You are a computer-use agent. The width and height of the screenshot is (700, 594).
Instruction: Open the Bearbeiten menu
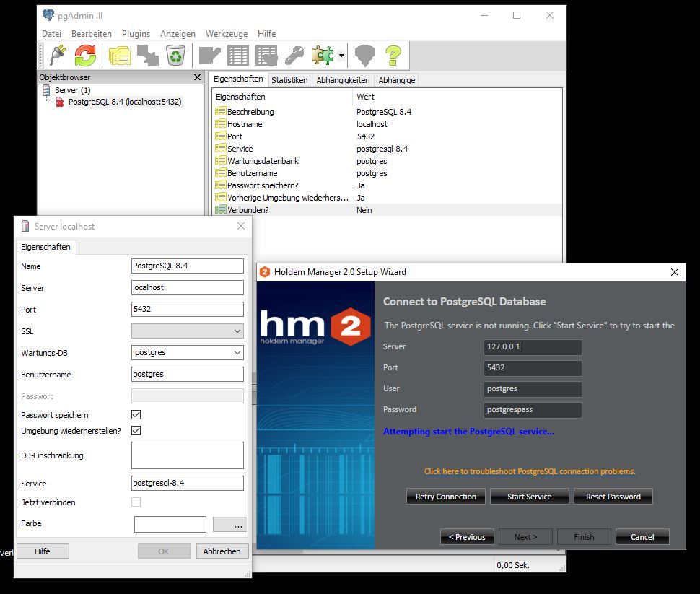coord(92,33)
